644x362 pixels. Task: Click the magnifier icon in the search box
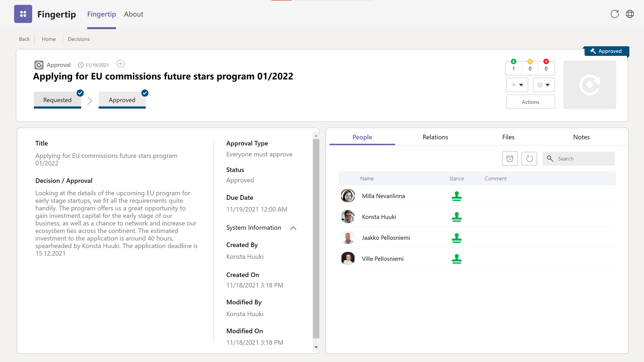click(x=550, y=159)
